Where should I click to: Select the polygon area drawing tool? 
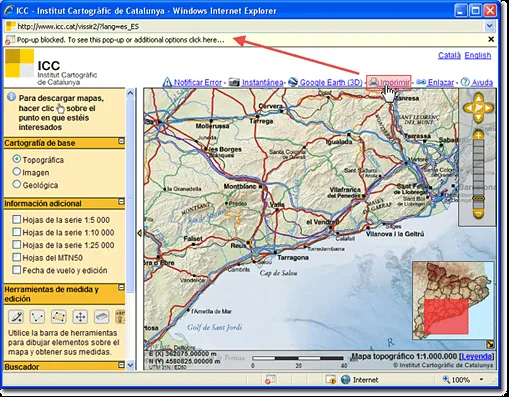pyautogui.click(x=58, y=316)
